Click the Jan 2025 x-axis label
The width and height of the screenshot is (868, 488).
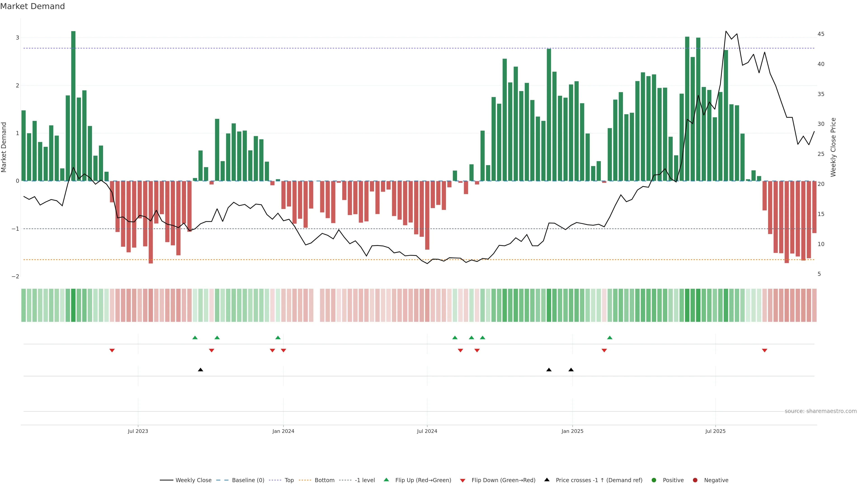(x=572, y=431)
